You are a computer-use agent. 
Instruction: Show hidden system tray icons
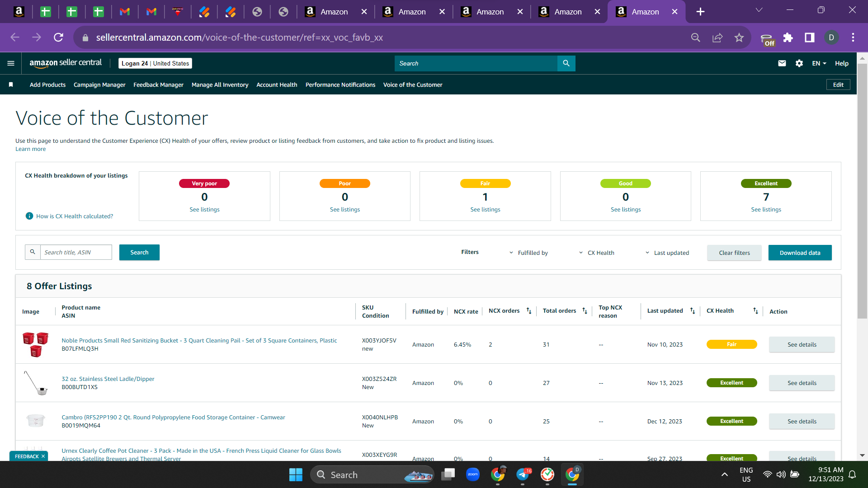tap(724, 474)
